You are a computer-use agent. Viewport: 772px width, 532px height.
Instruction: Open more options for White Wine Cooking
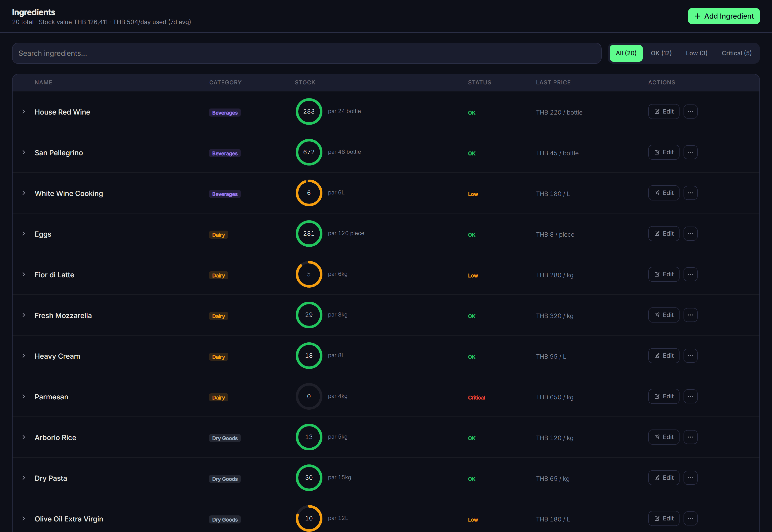(690, 193)
